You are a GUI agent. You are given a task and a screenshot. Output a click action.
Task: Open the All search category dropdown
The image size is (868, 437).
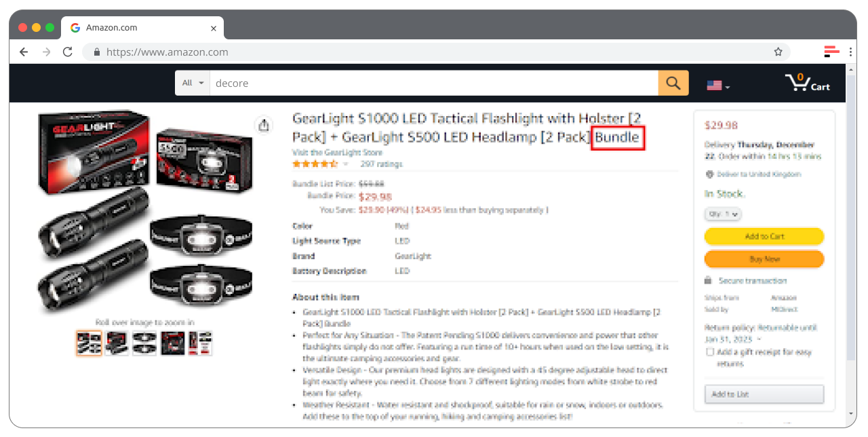click(x=192, y=82)
